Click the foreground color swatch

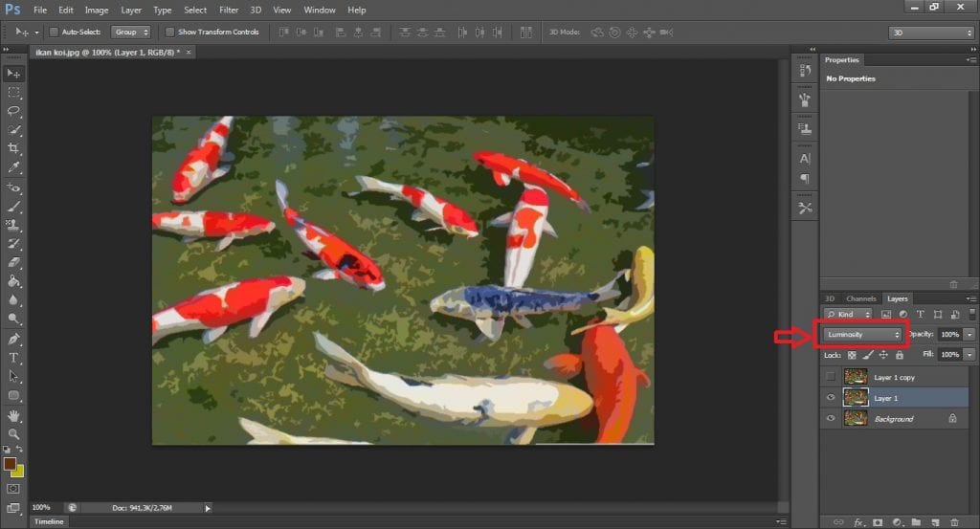(x=10, y=464)
